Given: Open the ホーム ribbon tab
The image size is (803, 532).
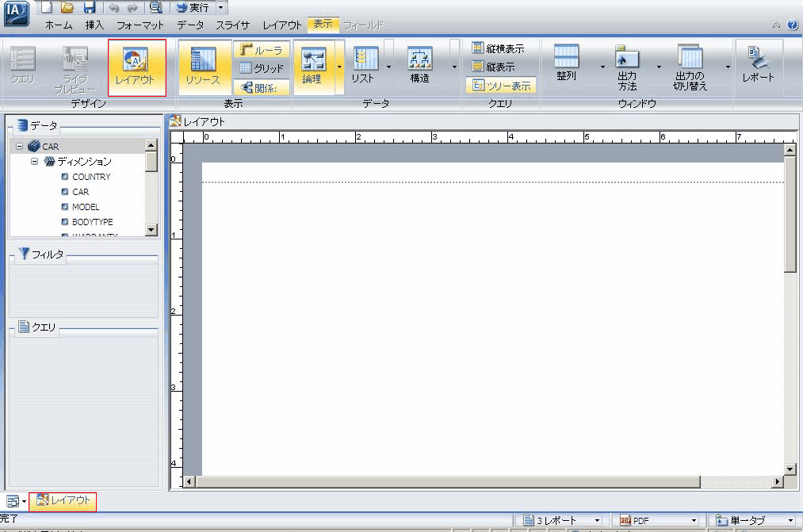Looking at the screenshot, I should [x=59, y=25].
